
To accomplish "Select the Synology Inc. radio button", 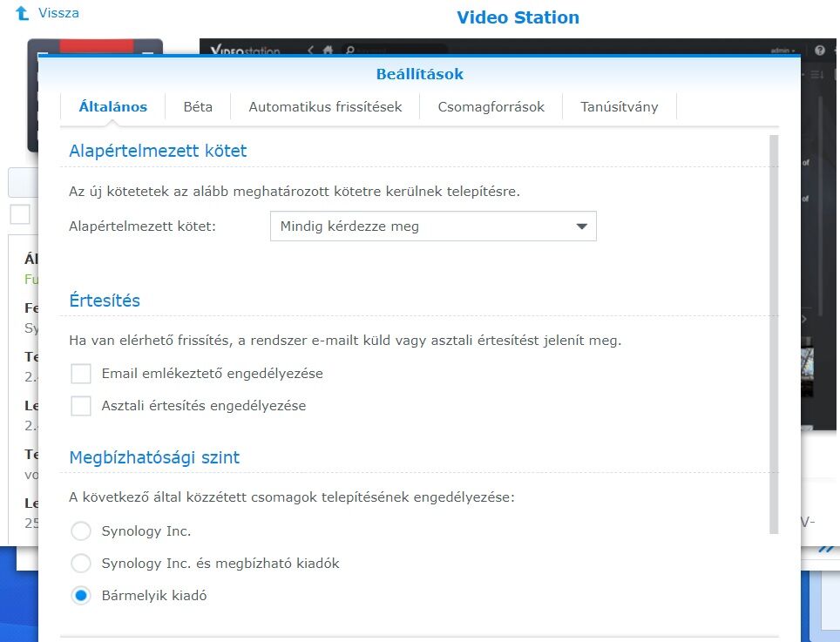I will pyautogui.click(x=81, y=531).
